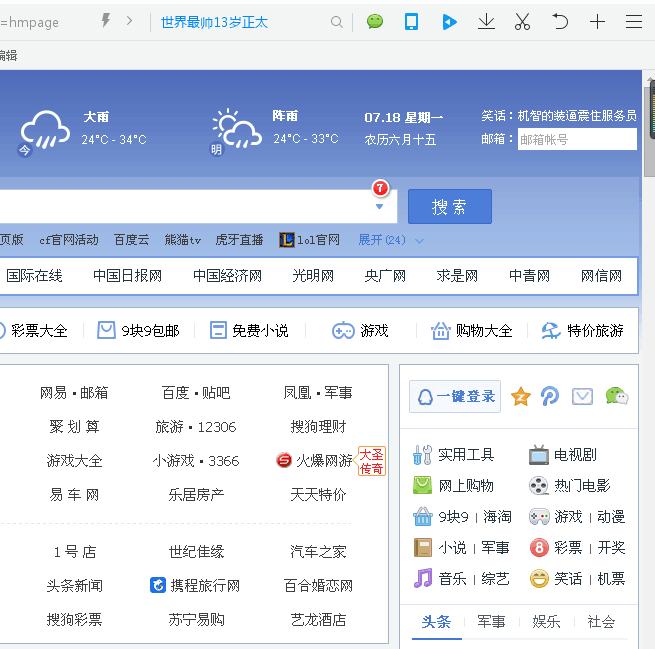Click the undo closed tab icon
The image size is (655, 649).
tap(560, 21)
